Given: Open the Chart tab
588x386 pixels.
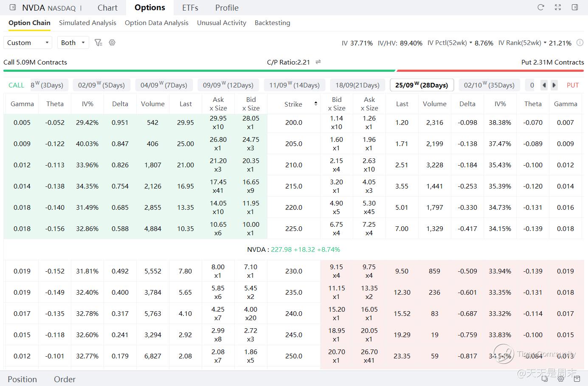Looking at the screenshot, I should tap(107, 8).
